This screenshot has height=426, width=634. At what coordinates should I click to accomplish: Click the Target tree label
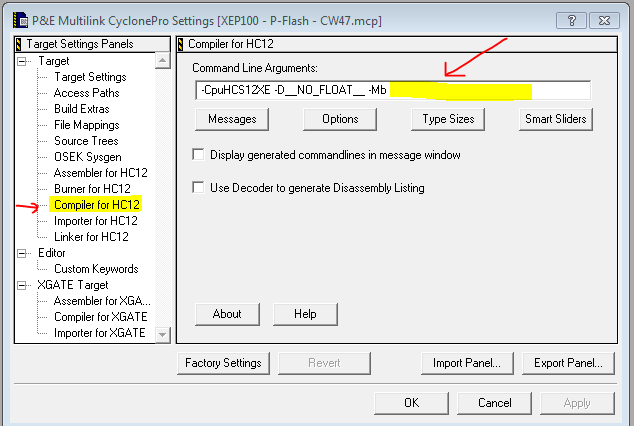coord(53,61)
